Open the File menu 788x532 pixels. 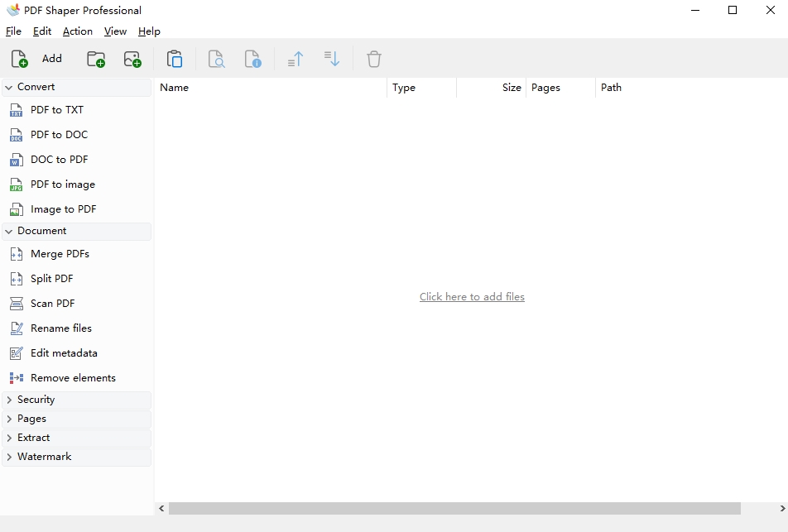click(x=13, y=31)
